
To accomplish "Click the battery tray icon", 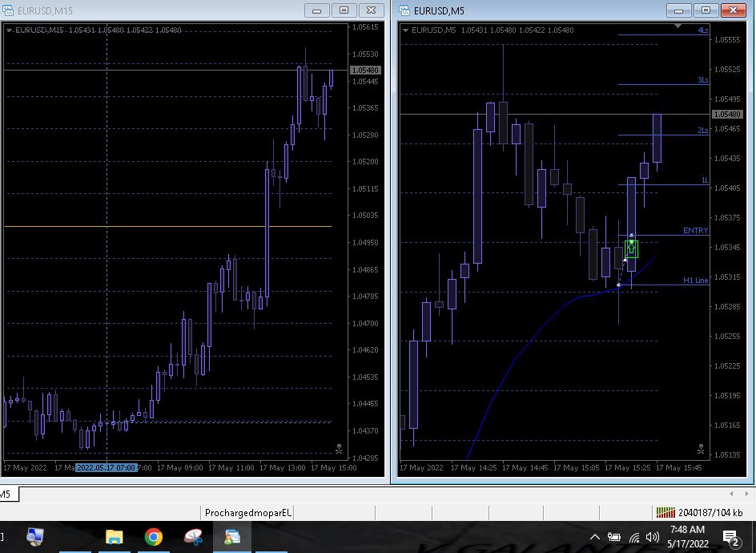I will 613,537.
